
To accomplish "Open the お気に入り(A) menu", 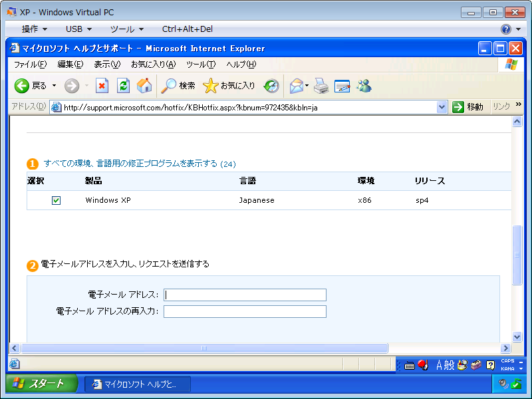I will coord(154,65).
